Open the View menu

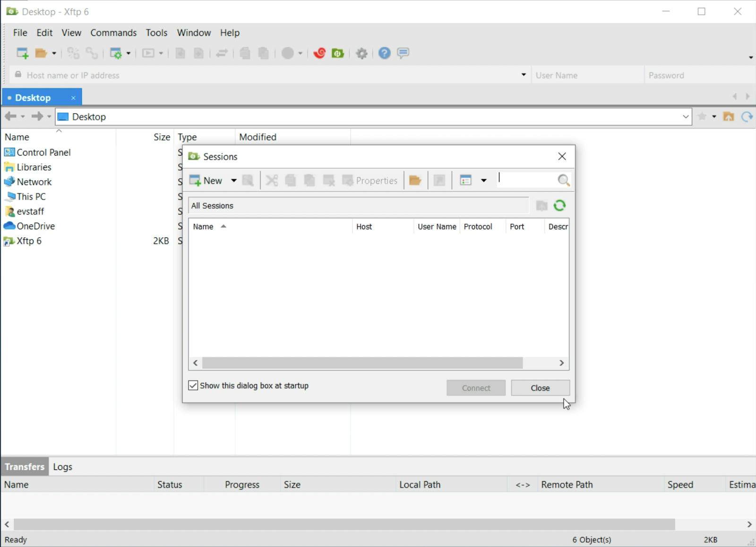pos(71,33)
